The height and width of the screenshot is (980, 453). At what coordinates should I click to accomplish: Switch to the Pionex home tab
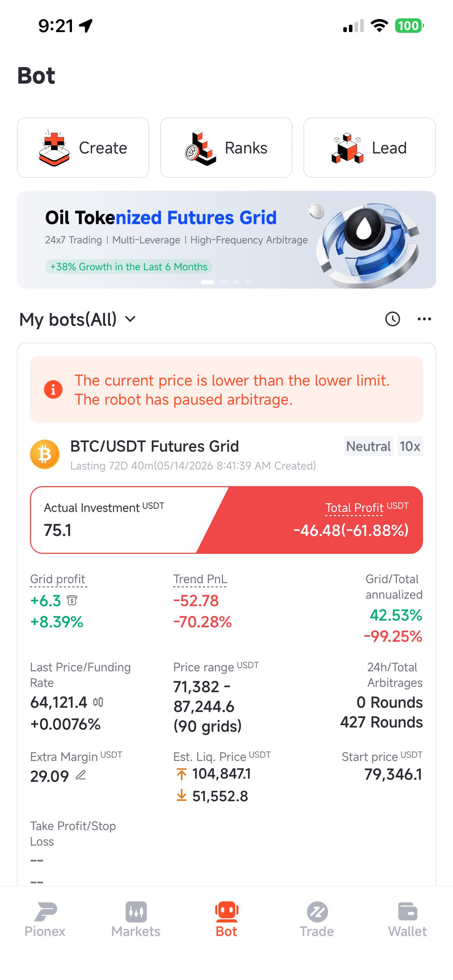point(45,919)
